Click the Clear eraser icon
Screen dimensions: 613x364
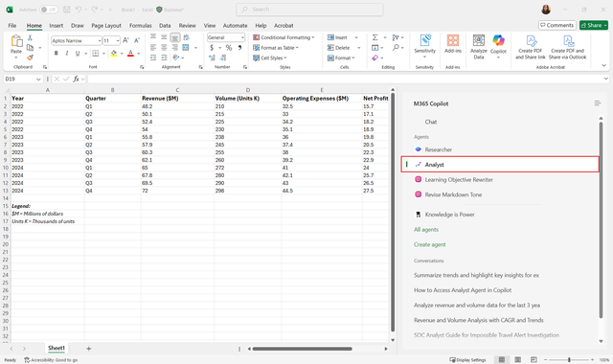[x=375, y=57]
